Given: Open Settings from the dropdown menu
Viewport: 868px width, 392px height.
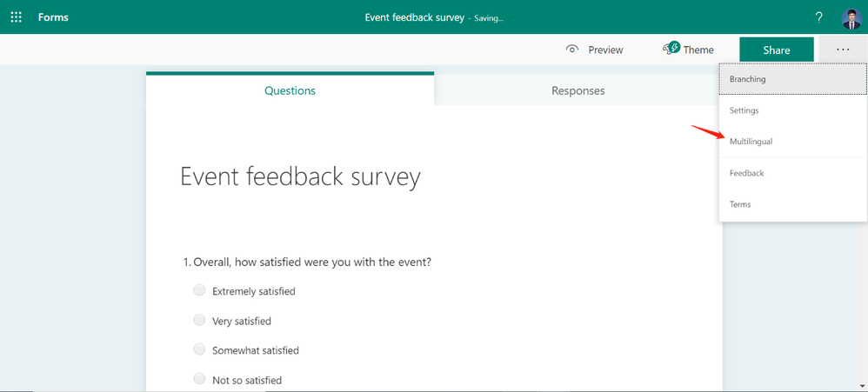Looking at the screenshot, I should pos(744,110).
